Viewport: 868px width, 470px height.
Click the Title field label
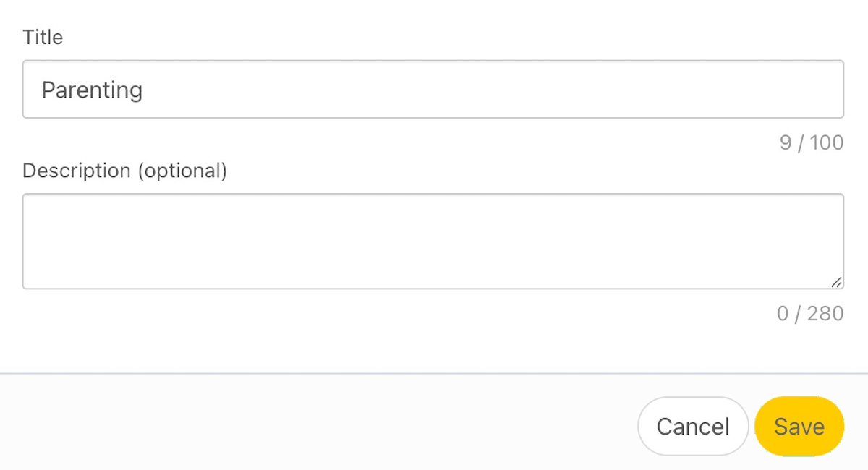click(x=42, y=37)
